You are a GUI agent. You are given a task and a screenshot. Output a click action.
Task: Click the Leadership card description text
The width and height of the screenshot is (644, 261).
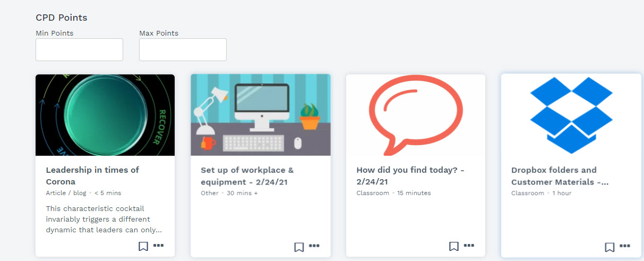tap(104, 219)
